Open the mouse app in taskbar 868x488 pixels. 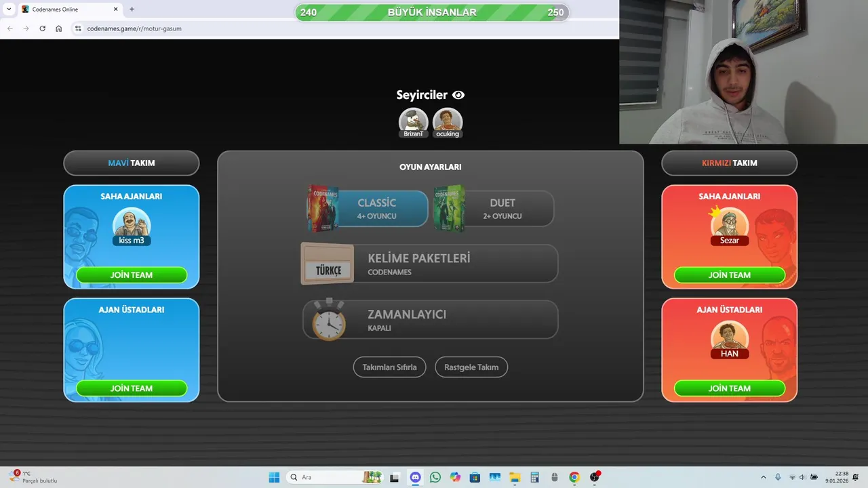555,477
